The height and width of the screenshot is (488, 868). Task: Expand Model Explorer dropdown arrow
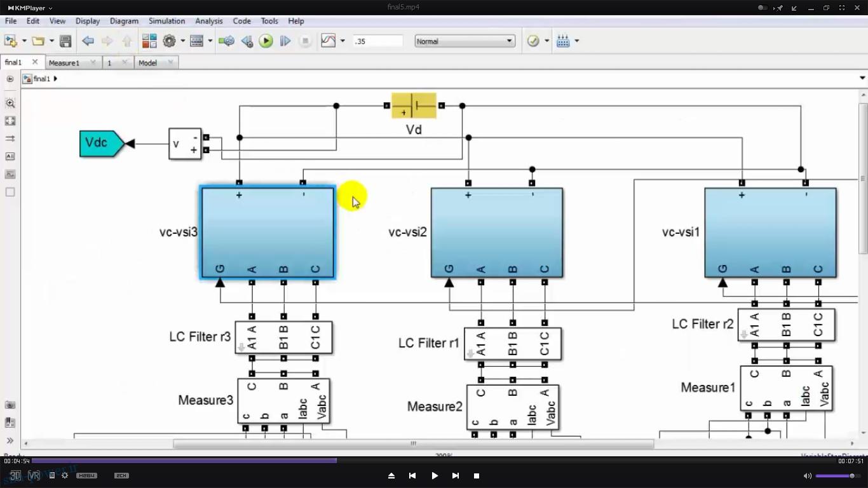point(210,41)
